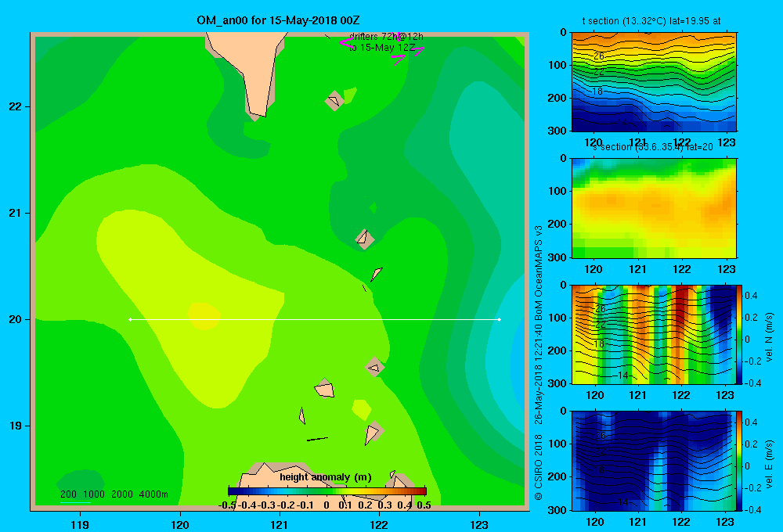Click the height anomaly color bar
The image size is (783, 532).
point(327,491)
